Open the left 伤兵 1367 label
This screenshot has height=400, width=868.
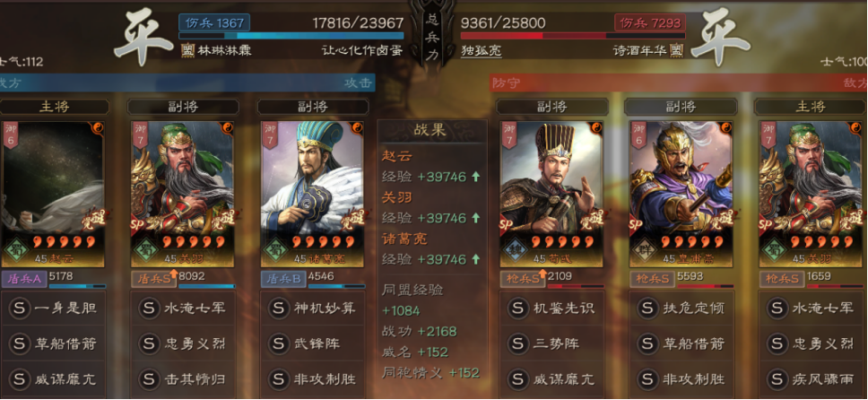point(214,22)
